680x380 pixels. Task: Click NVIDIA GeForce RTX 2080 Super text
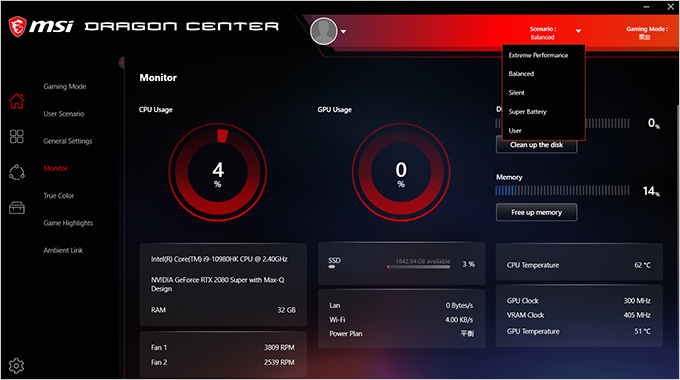pyautogui.click(x=218, y=284)
